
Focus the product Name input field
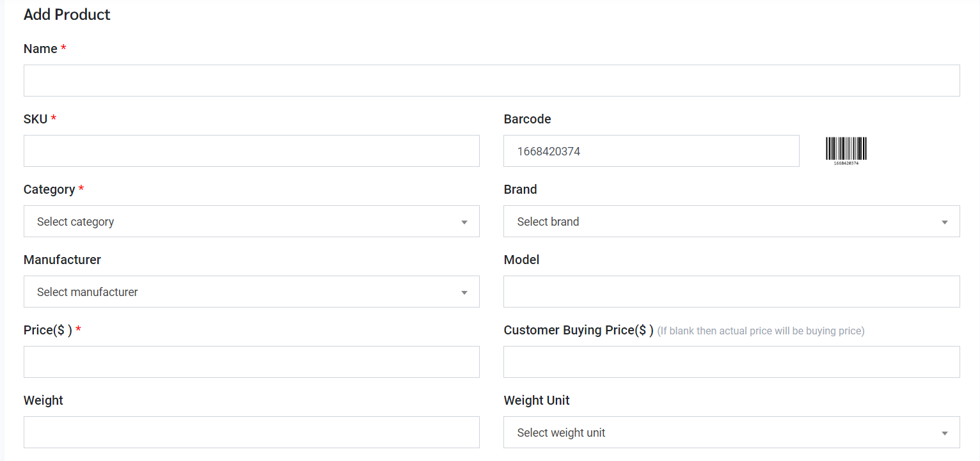click(x=491, y=81)
